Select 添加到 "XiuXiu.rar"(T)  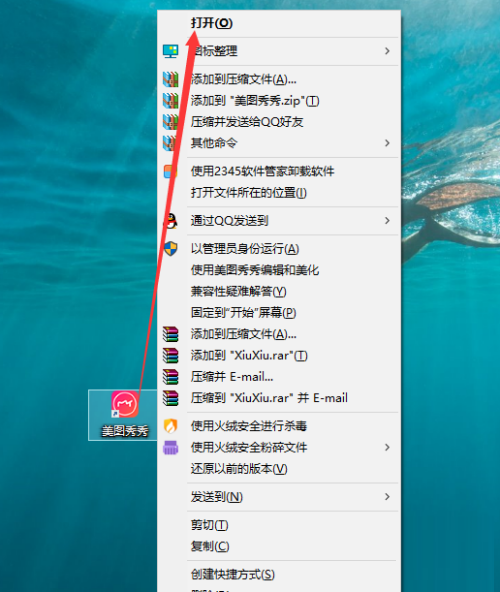pyautogui.click(x=249, y=355)
